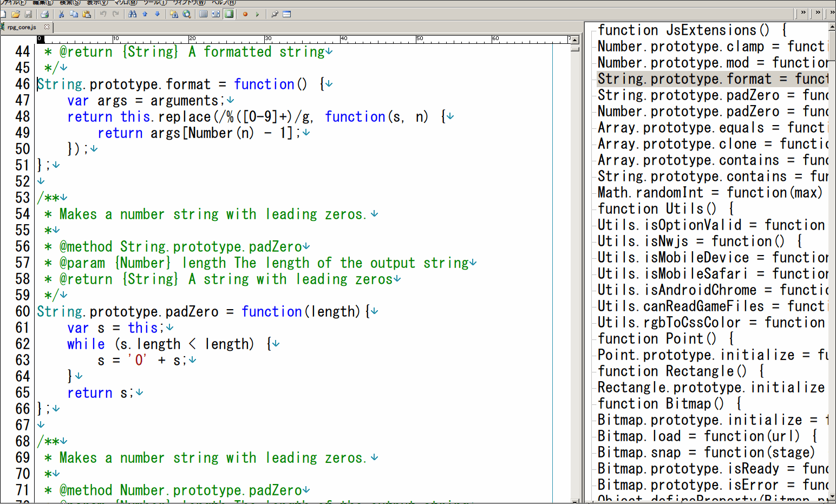Click the Paste clipboard icon
836x504 pixels.
[x=86, y=14]
